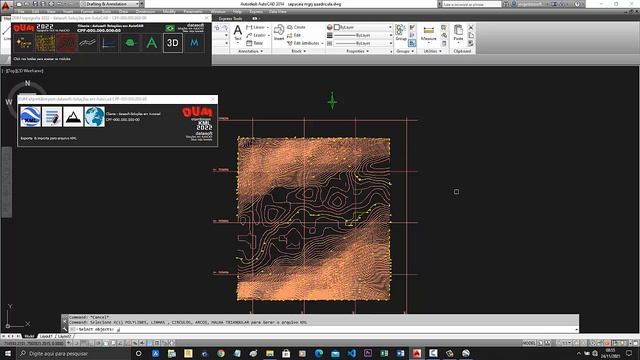This screenshot has height=360, width=640.
Task: Open the Express menu in the menu bar
Action: pyautogui.click(x=256, y=12)
